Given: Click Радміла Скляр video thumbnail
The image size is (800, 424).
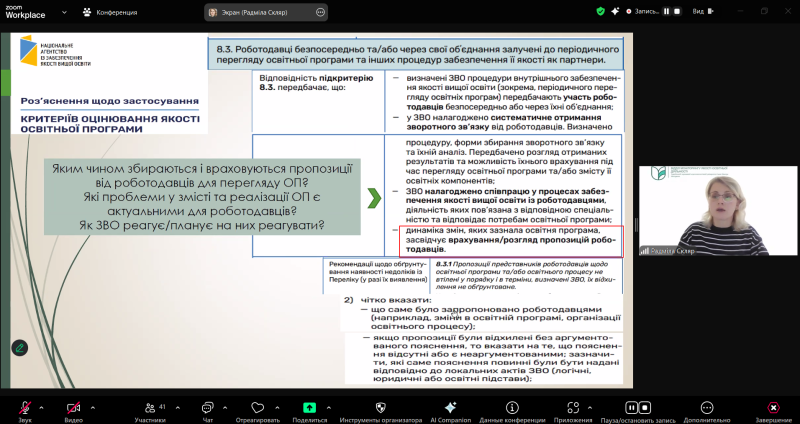Looking at the screenshot, I should [x=718, y=210].
